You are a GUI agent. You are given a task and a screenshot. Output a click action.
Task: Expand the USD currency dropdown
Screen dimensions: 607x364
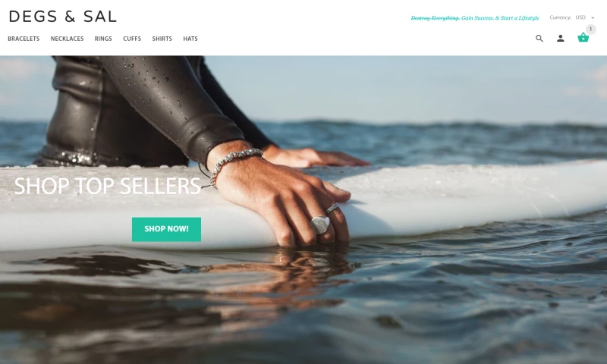[584, 17]
